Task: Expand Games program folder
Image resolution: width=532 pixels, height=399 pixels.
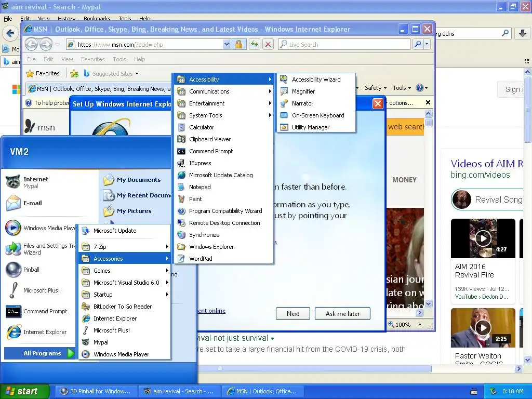Action: (125, 270)
